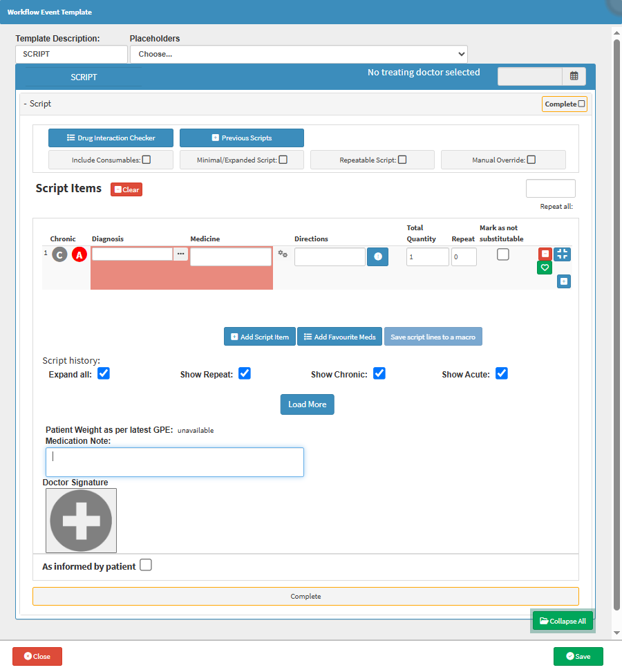Open the calendar date picker icon
The width and height of the screenshot is (622, 672).
point(574,76)
